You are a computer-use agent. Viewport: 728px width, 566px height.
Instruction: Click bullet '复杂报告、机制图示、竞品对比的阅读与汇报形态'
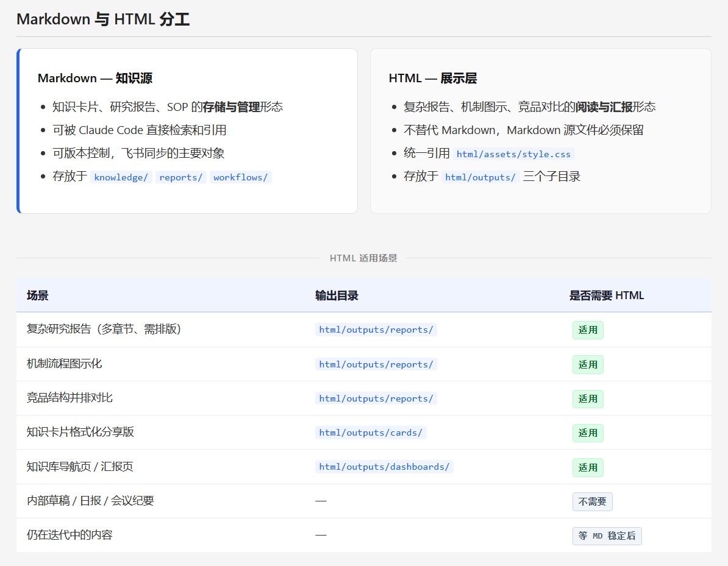coord(530,107)
